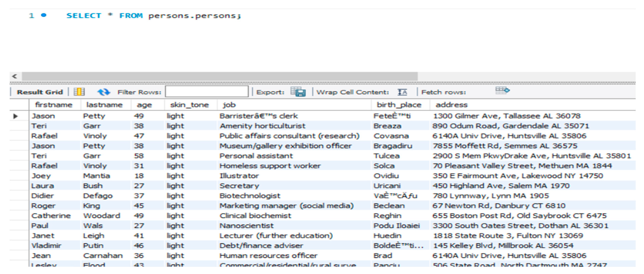644x274 pixels.
Task: Click the skin_tone column header
Action: (x=189, y=105)
